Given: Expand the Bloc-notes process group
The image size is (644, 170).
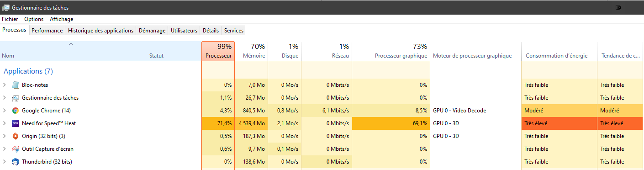Looking at the screenshot, I should (5, 85).
